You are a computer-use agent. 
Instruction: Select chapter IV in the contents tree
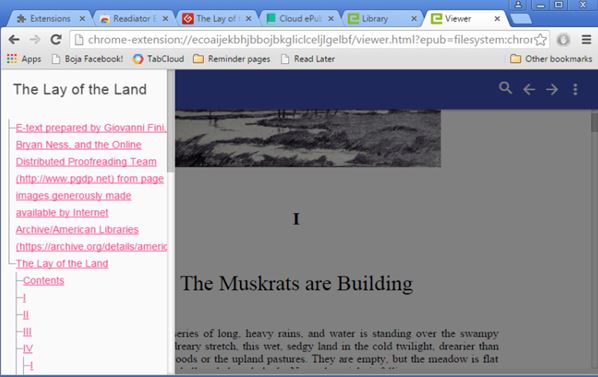coord(28,348)
